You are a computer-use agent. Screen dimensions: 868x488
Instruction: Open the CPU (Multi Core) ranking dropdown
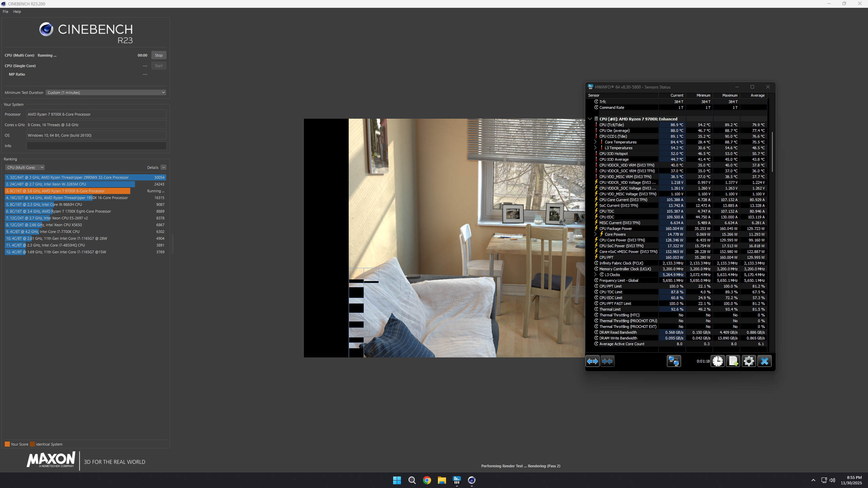[x=25, y=168]
